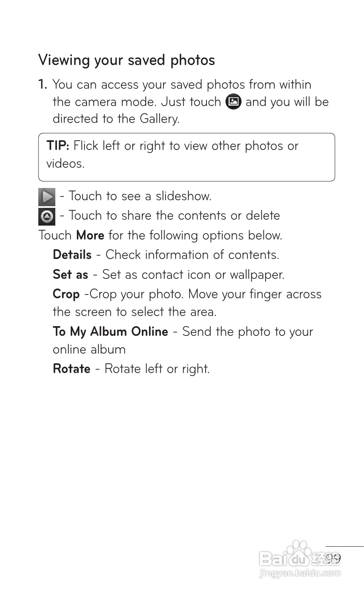Click the text 'Touch to see a slideshow'
This screenshot has height=594, width=364.
point(140,196)
